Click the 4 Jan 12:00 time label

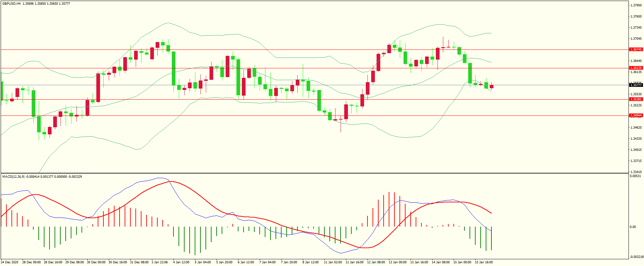click(x=181, y=262)
